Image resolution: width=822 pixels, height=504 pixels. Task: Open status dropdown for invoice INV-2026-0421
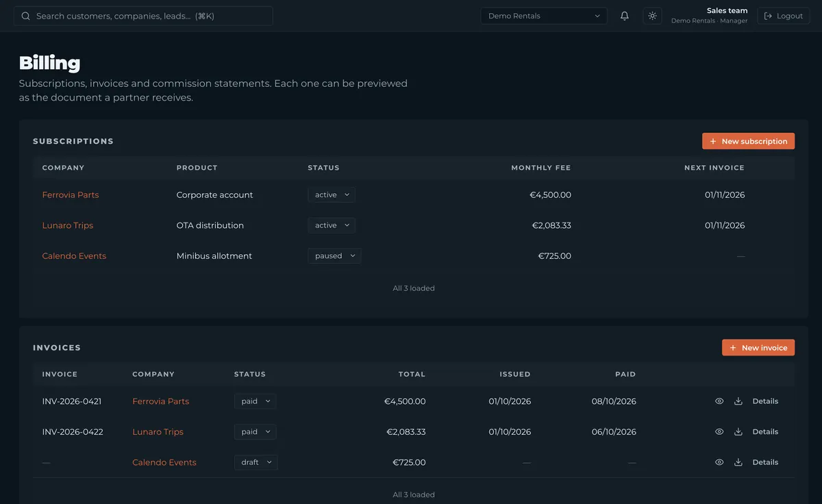click(256, 401)
